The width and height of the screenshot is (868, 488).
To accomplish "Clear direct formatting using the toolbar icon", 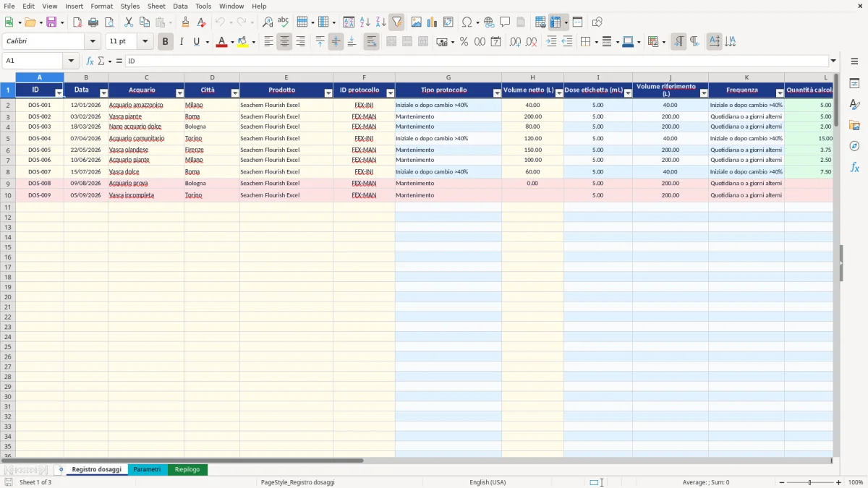I will [x=201, y=22].
